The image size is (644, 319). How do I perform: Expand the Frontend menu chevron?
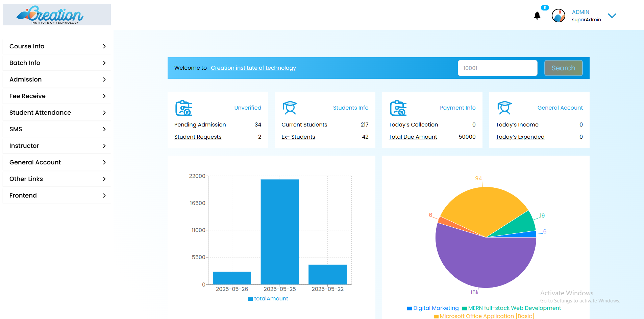click(x=104, y=196)
